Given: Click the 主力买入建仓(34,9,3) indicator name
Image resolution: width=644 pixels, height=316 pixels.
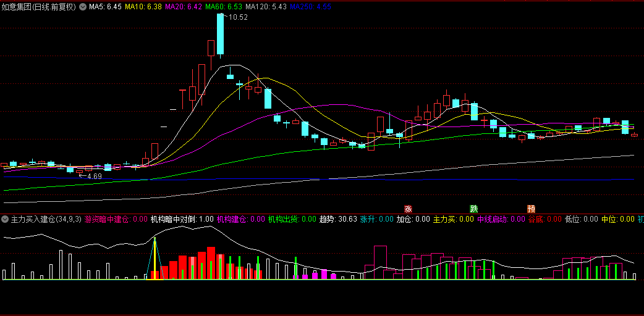Looking at the screenshot, I should [x=46, y=219].
